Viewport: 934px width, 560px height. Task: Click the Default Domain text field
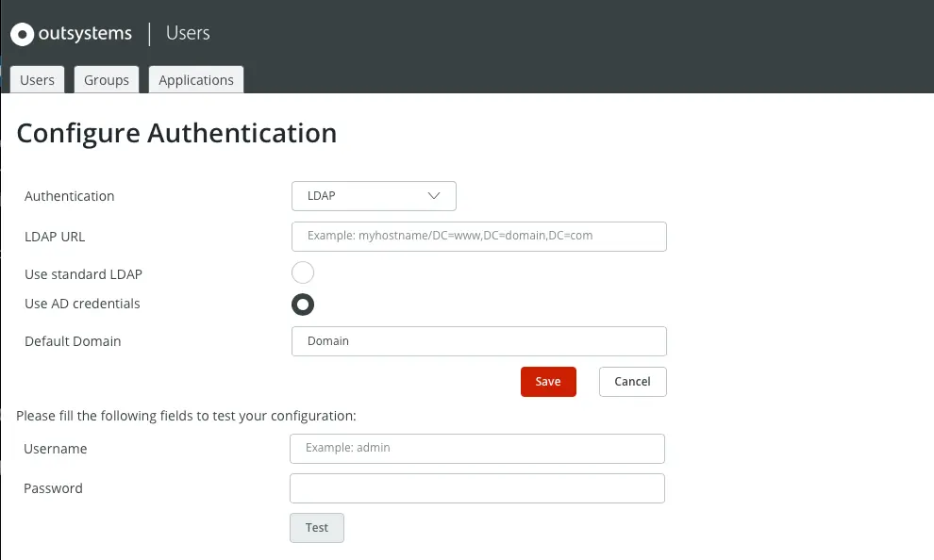click(x=479, y=341)
